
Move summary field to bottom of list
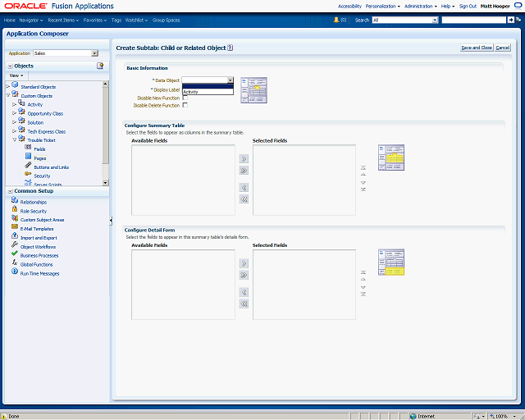363,189
